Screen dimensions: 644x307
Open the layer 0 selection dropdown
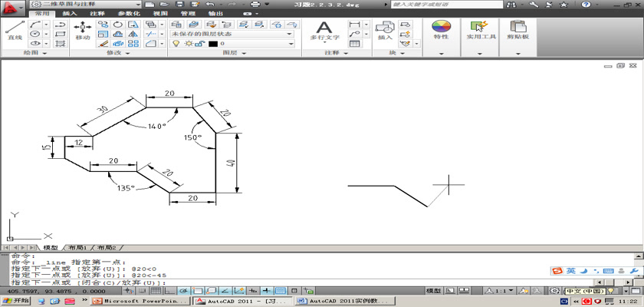(232, 44)
